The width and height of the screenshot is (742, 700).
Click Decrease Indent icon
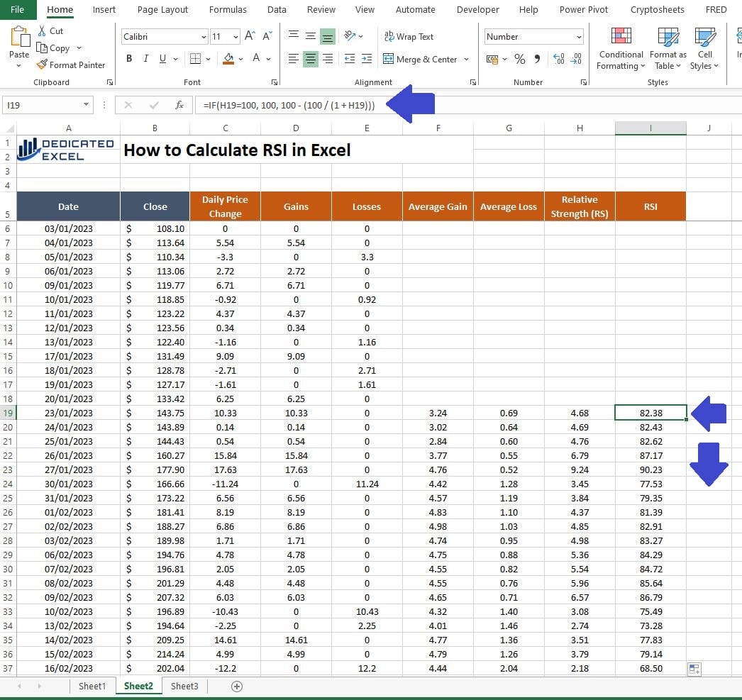pos(350,59)
